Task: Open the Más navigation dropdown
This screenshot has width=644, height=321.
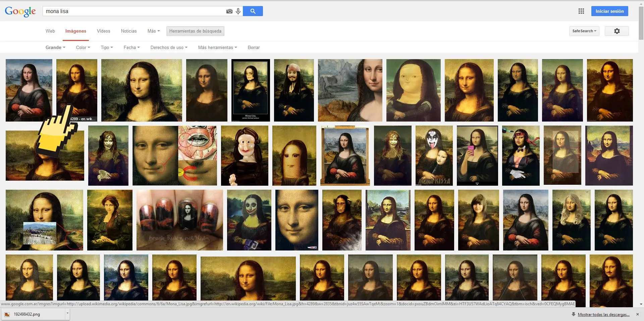Action: [x=154, y=31]
